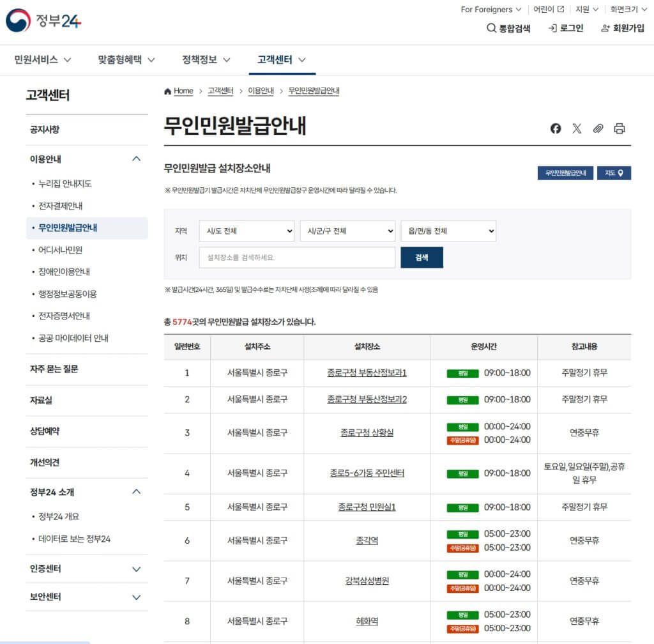Click 이용안내 breadcrumb link

point(261,91)
